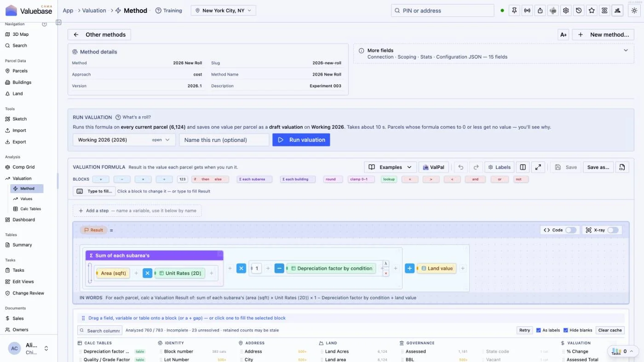644x362 pixels.
Task: Click the New method button
Action: pyautogui.click(x=603, y=34)
